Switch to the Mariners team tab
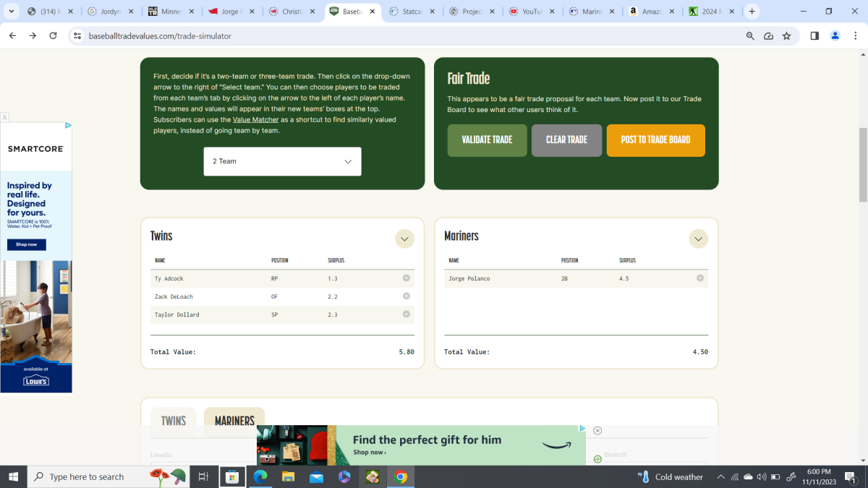 point(234,421)
